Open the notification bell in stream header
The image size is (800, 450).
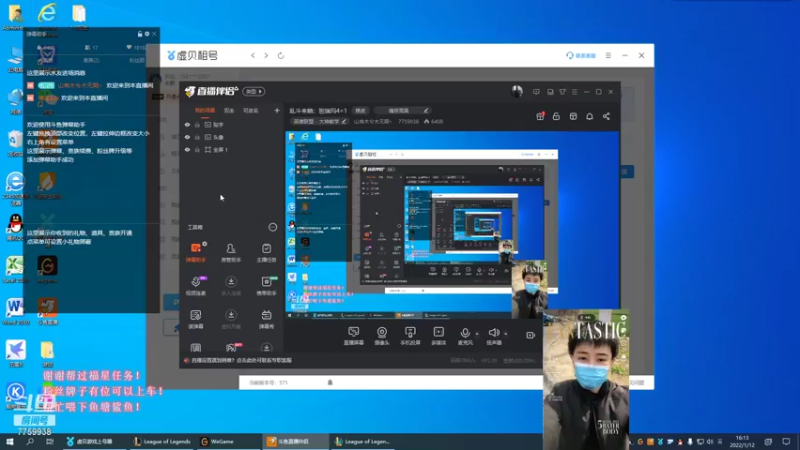(589, 116)
